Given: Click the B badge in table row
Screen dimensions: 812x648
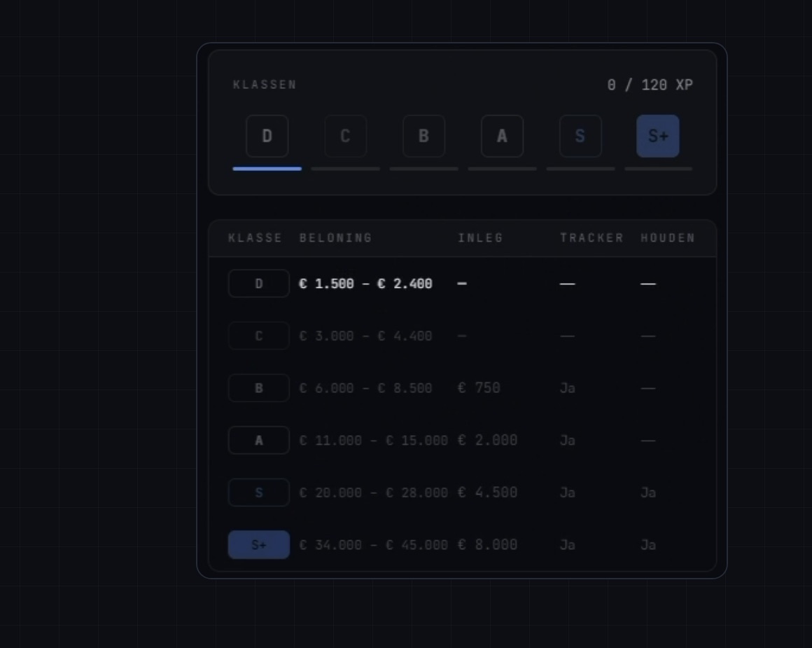Looking at the screenshot, I should (259, 388).
